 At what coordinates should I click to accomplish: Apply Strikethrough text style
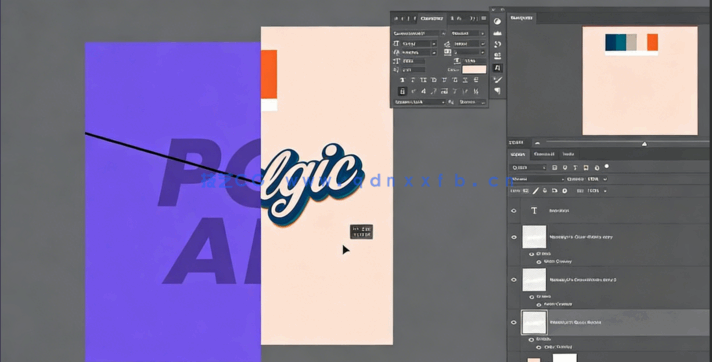click(x=476, y=80)
